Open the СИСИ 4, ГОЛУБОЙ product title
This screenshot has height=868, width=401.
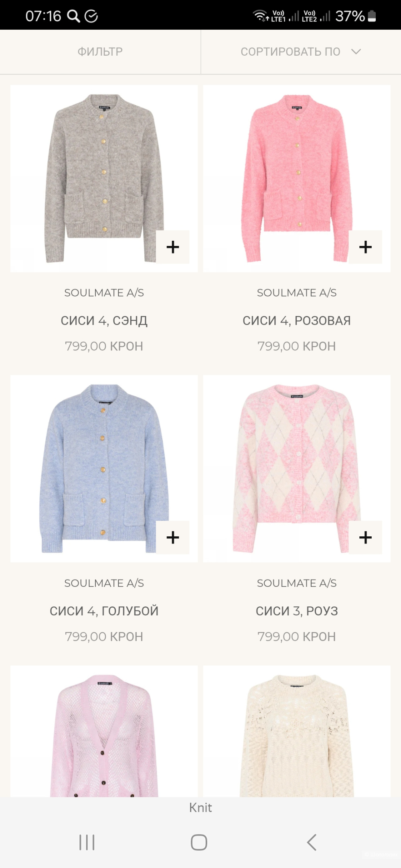pyautogui.click(x=104, y=611)
